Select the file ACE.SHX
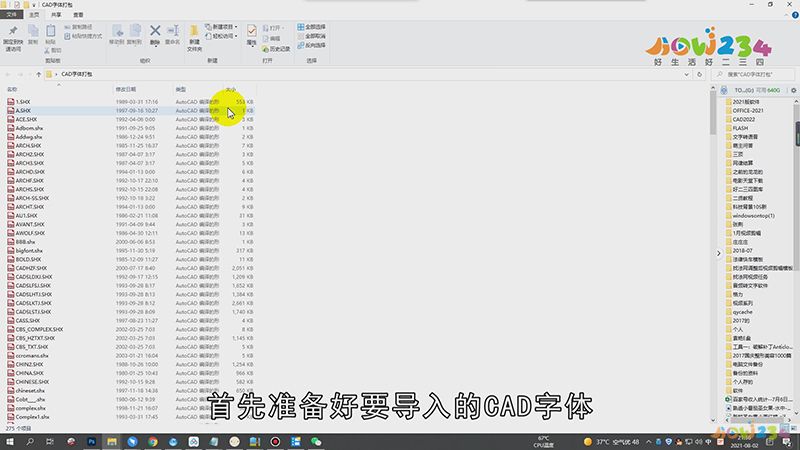Image resolution: width=800 pixels, height=450 pixels. pos(26,119)
